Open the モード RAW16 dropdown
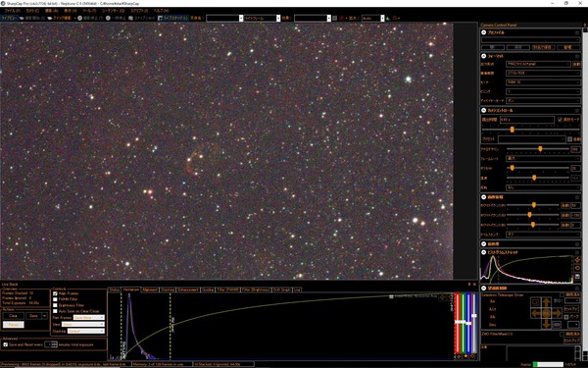This screenshot has width=588, height=368. [543, 82]
